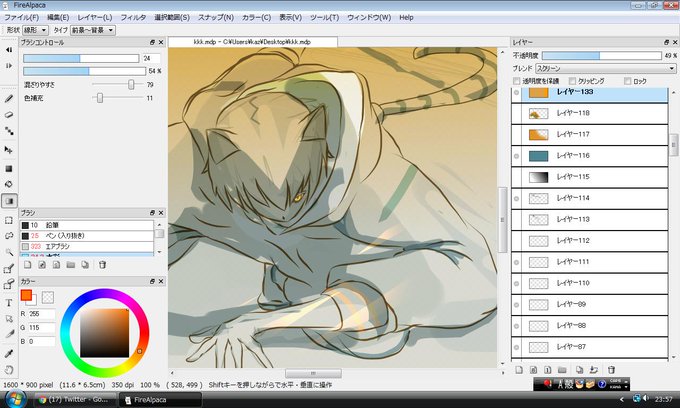Duplicate layer using the layer panel copy icon
Viewport: 680px width, 408px height.
click(x=579, y=370)
